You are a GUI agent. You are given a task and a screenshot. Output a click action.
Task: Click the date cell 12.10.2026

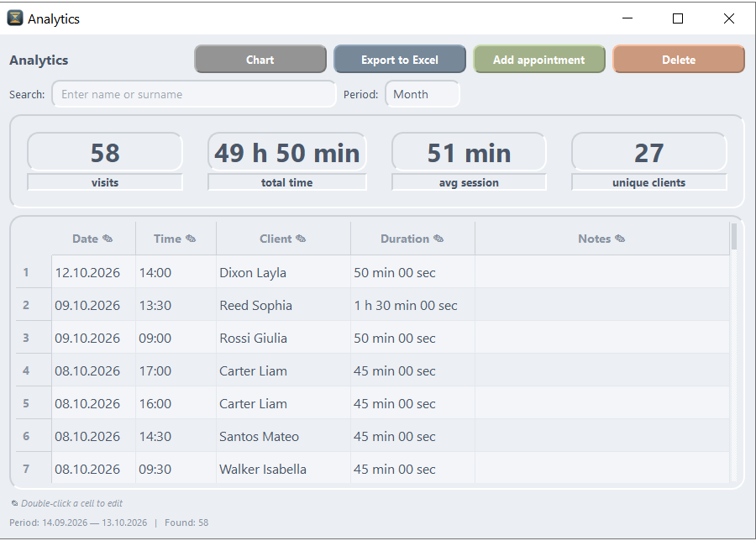tap(93, 272)
